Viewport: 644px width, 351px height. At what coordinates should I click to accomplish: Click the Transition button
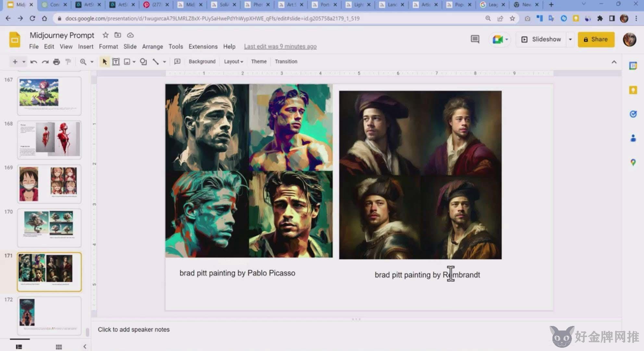(x=286, y=61)
